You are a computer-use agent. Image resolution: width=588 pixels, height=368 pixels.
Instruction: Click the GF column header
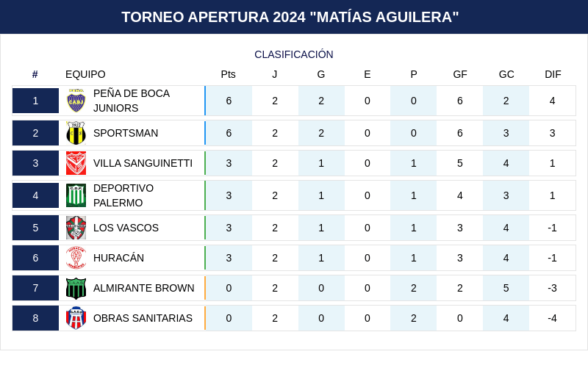460,74
